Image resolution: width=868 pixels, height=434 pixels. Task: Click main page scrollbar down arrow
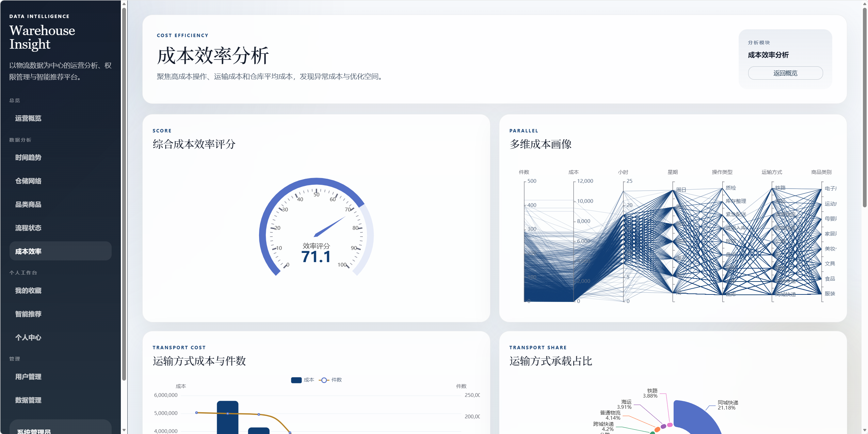pyautogui.click(x=865, y=430)
